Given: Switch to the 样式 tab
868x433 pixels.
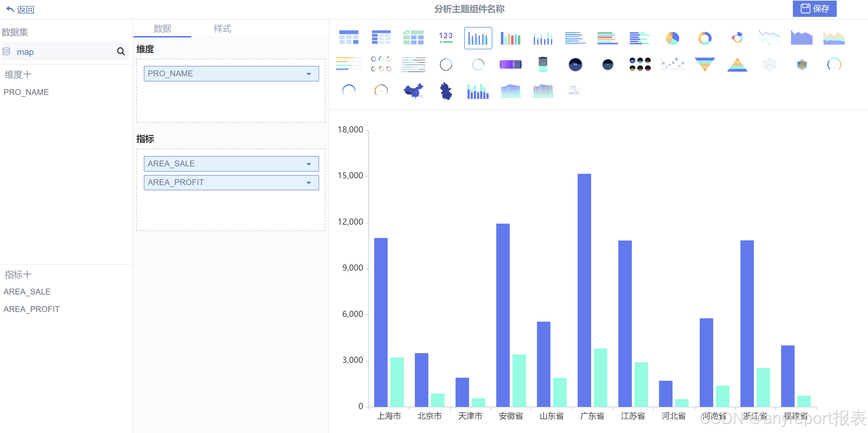Looking at the screenshot, I should [x=222, y=28].
